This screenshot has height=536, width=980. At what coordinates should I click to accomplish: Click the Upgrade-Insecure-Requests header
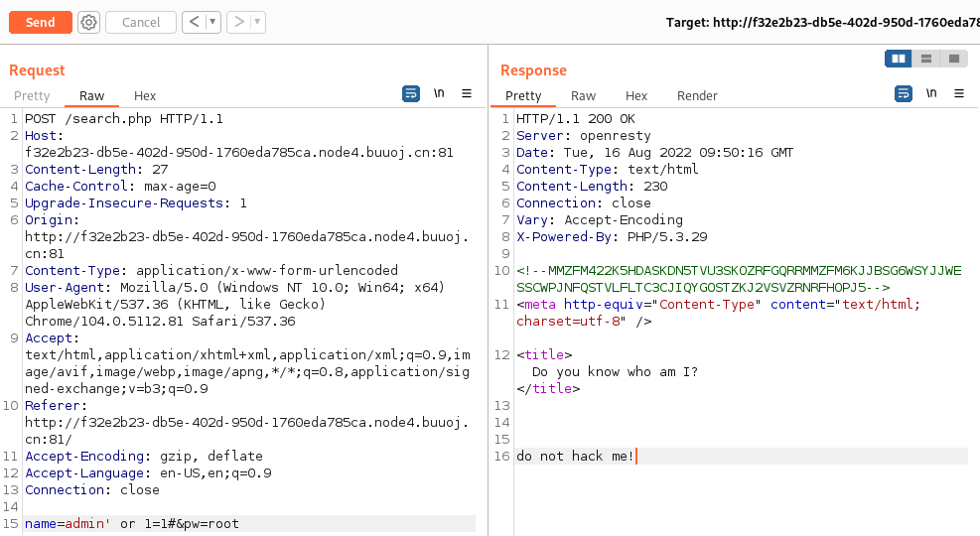(136, 203)
